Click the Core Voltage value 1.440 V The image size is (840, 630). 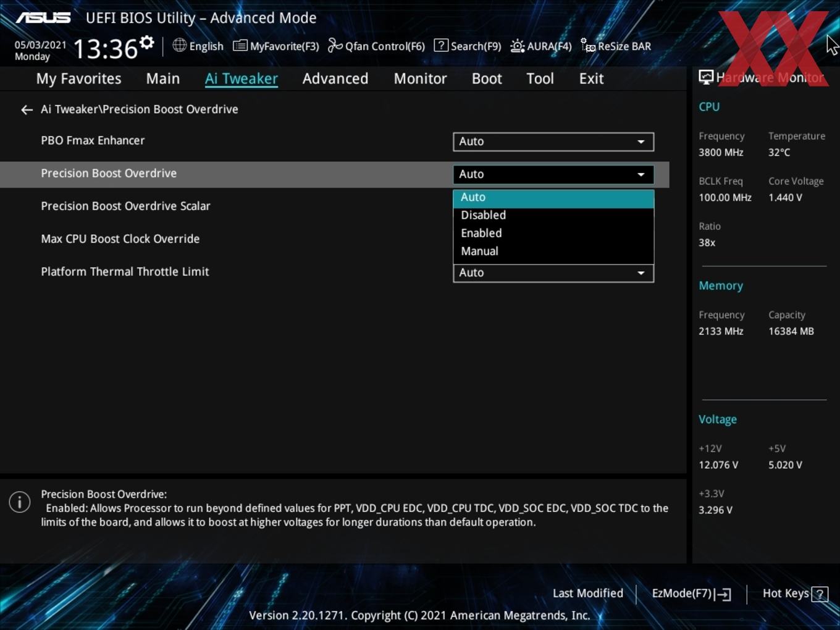click(x=785, y=198)
